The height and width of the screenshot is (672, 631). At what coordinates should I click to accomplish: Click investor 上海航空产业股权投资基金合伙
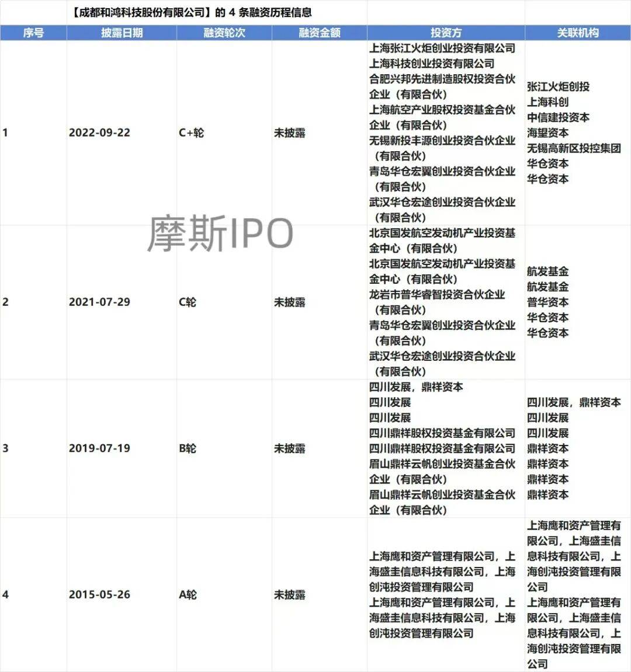(x=442, y=110)
